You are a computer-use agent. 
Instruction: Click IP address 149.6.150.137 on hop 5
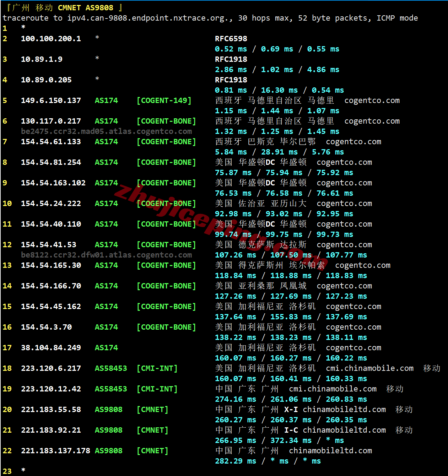click(x=51, y=101)
